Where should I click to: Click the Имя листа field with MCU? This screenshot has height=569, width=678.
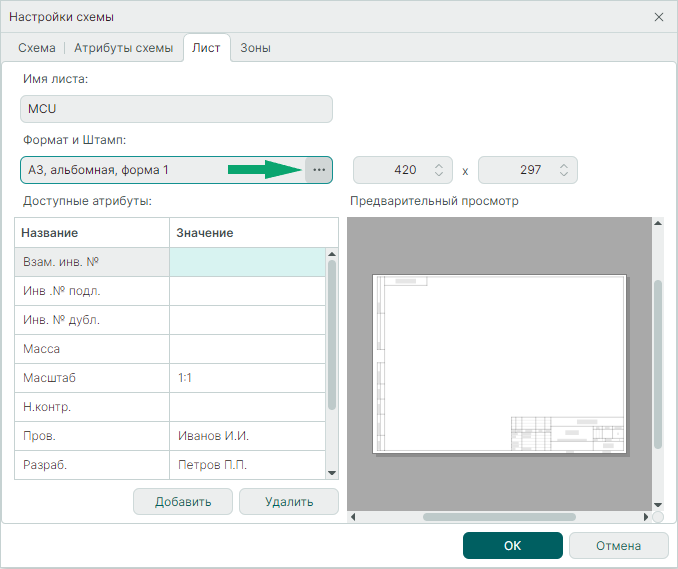[x=176, y=109]
